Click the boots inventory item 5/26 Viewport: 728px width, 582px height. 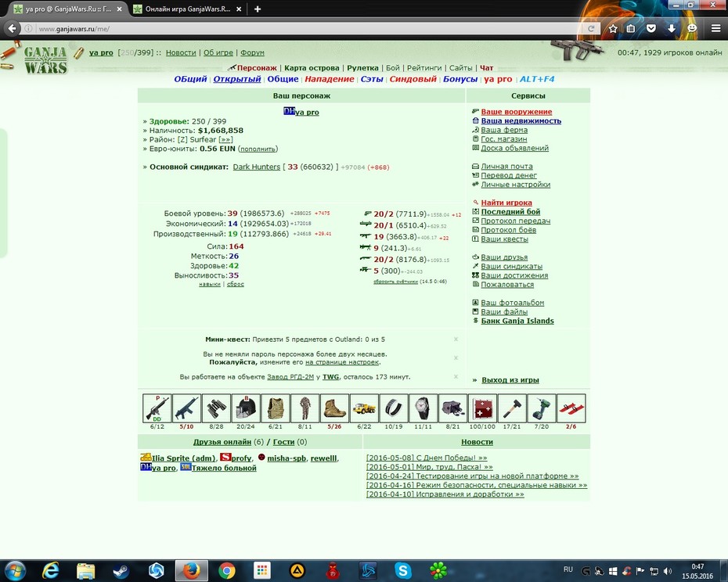coord(334,408)
